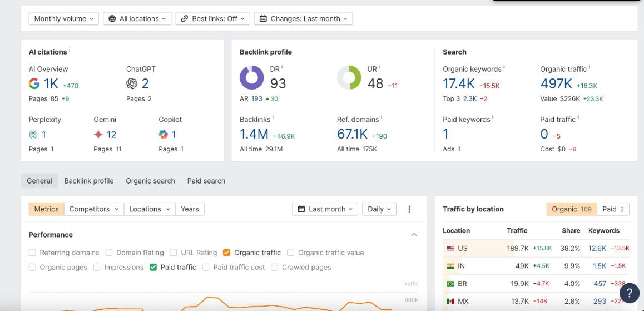
Task: Switch to the Paid search tab
Action: click(x=206, y=181)
